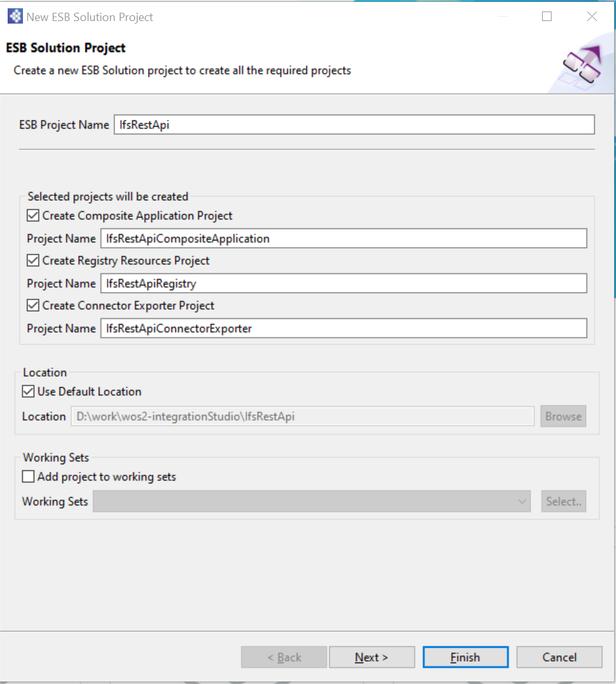
Task: Select the Connector Exporter project name field
Action: point(343,328)
